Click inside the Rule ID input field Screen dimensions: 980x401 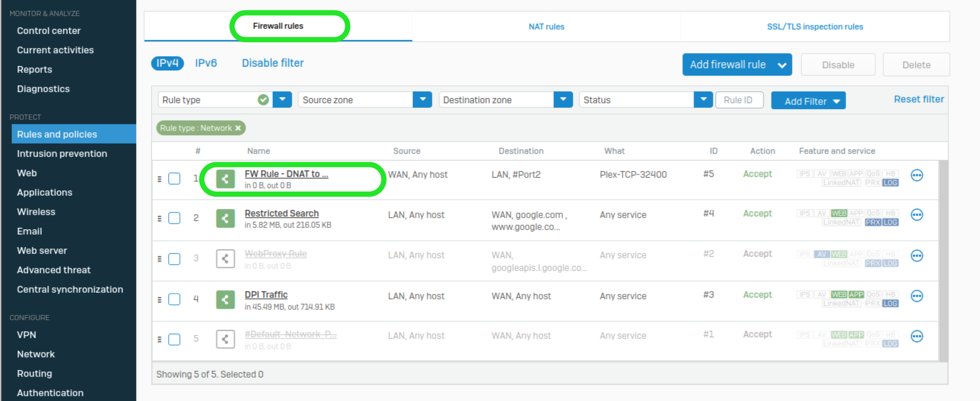click(x=739, y=100)
